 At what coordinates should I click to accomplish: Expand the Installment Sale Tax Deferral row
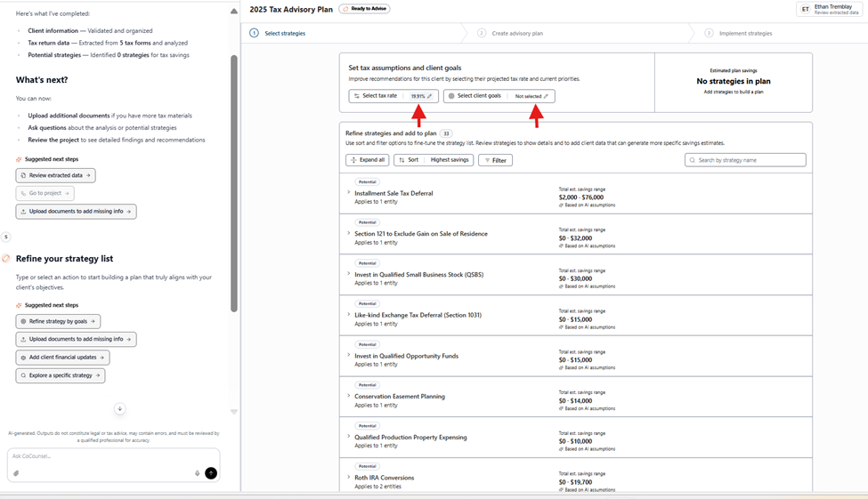(x=349, y=193)
